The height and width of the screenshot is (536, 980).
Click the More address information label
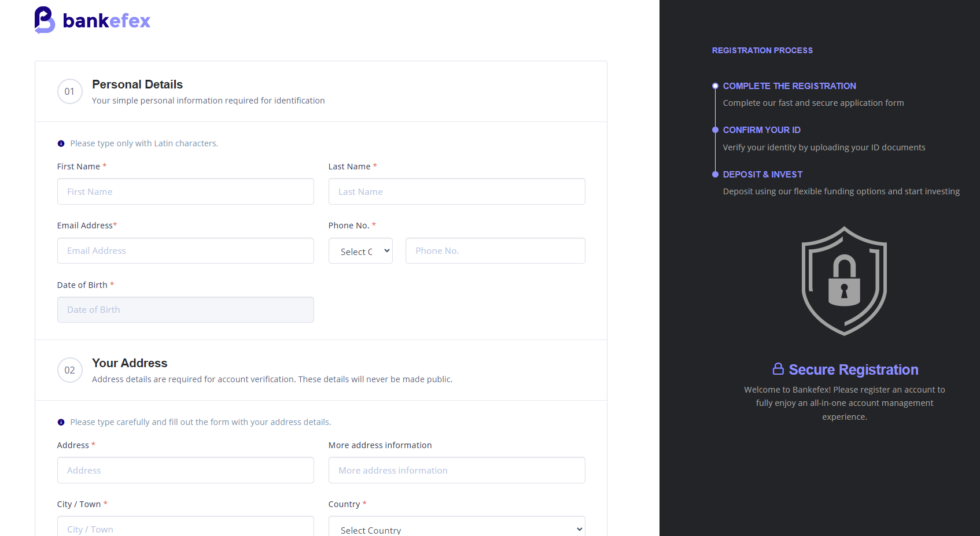[x=380, y=445]
